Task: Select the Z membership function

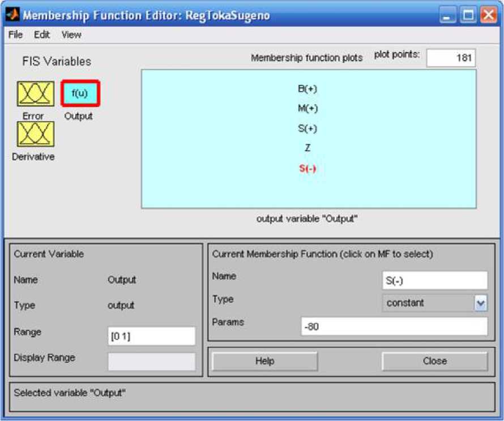Action: click(x=307, y=148)
